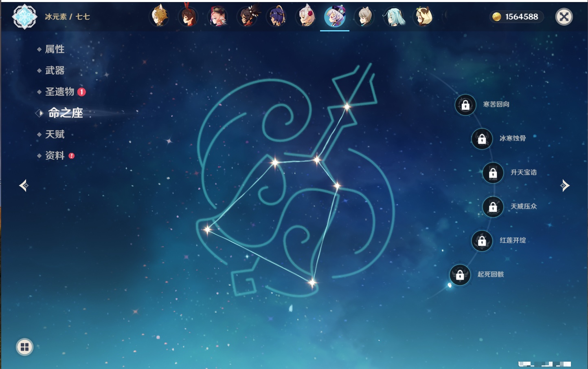
Task: Select the 命之座 constellation page
Action: 66,113
